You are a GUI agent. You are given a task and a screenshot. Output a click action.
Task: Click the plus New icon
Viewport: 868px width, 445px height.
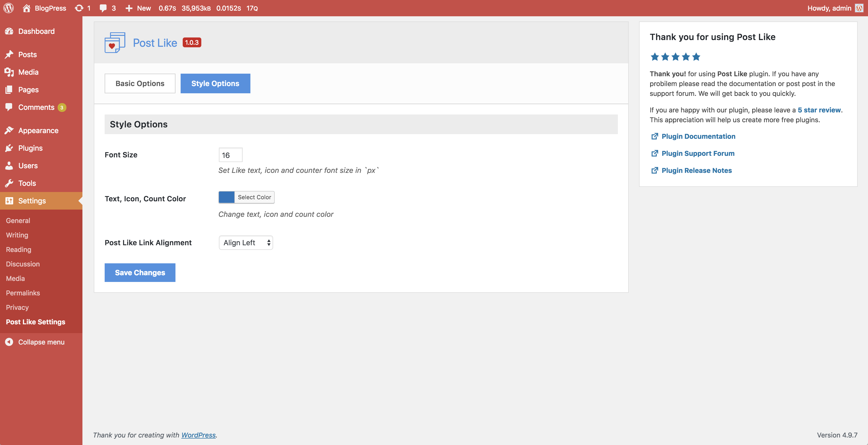129,8
